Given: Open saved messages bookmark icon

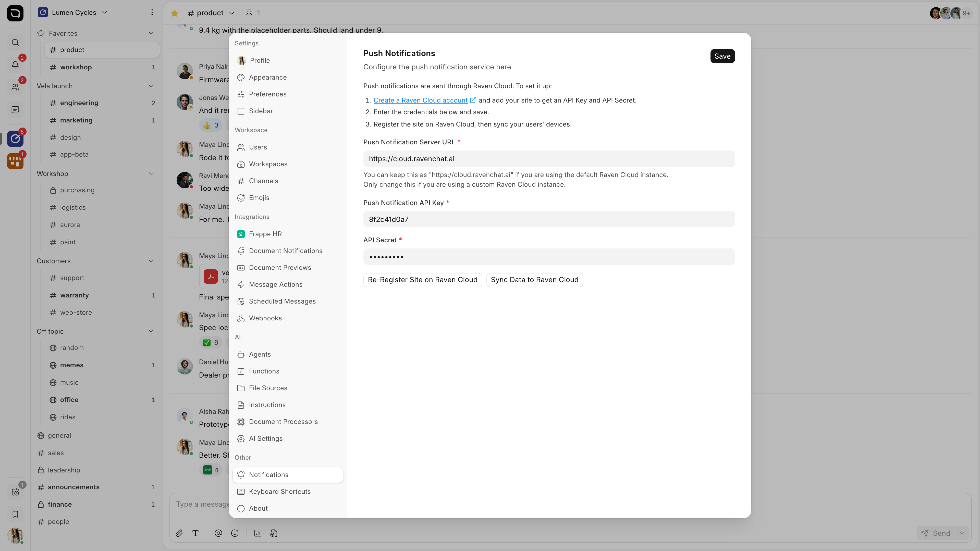Looking at the screenshot, I should tap(15, 514).
